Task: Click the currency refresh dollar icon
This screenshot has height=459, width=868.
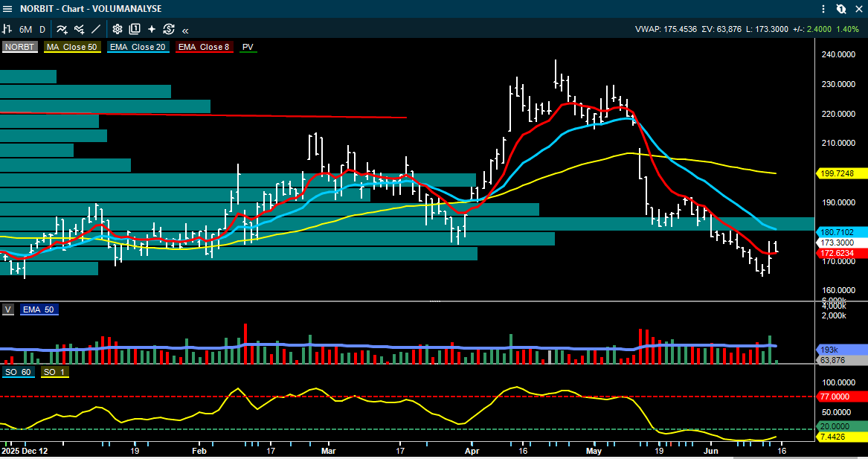Action: pos(169,29)
